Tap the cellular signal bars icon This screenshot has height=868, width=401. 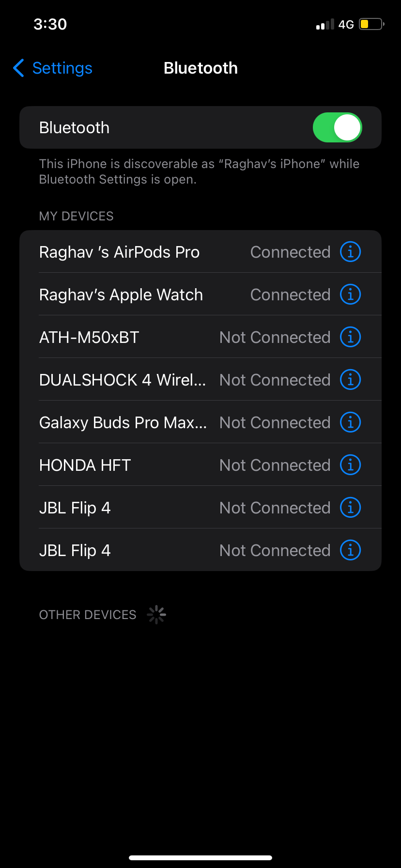[x=325, y=25]
